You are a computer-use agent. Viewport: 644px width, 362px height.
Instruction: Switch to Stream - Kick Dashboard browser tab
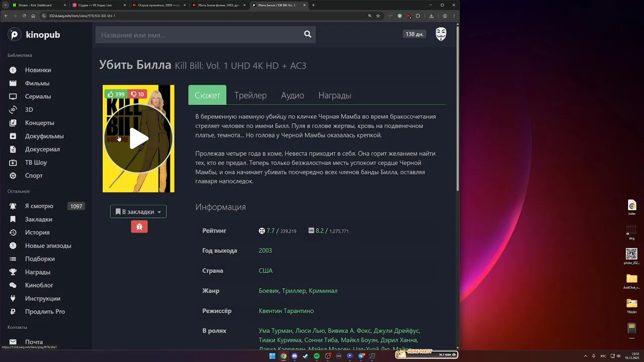point(38,5)
